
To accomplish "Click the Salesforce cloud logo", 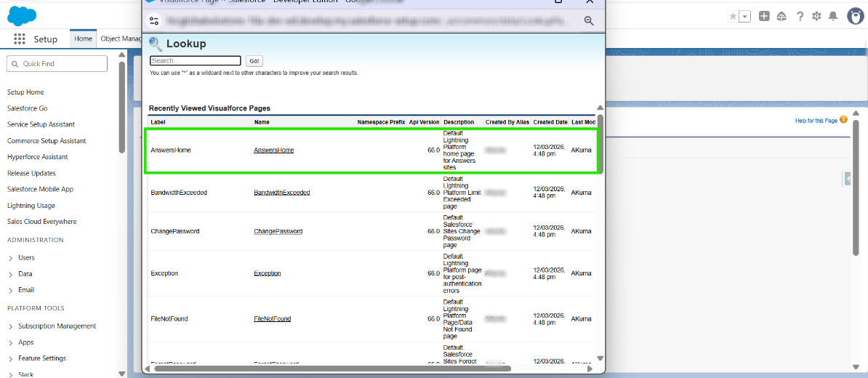I will point(22,15).
